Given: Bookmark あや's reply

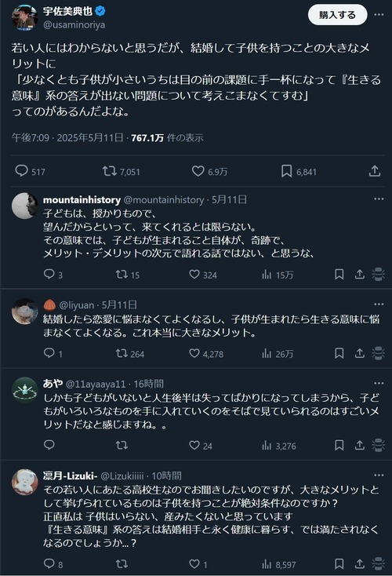Looking at the screenshot, I should point(339,445).
